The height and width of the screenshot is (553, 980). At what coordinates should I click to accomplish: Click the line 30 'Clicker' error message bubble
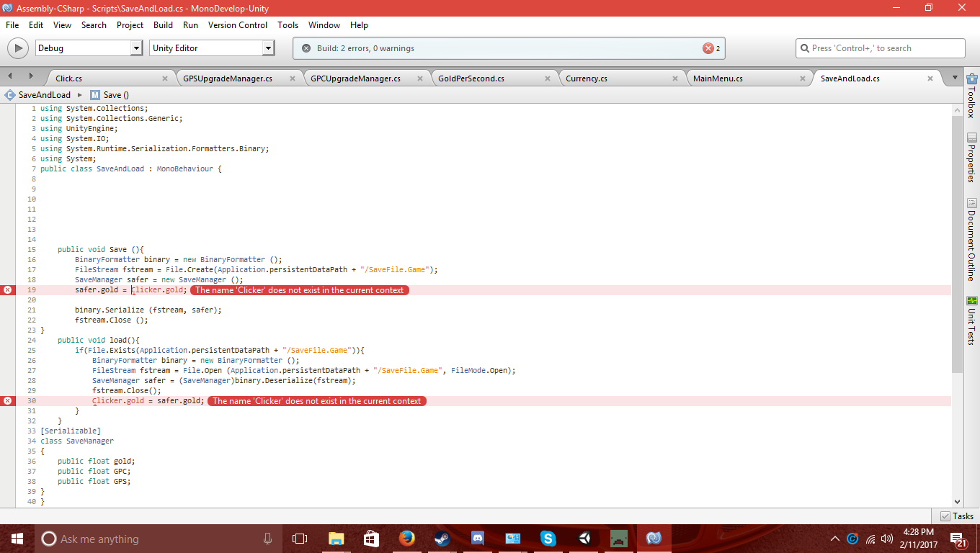[317, 401]
